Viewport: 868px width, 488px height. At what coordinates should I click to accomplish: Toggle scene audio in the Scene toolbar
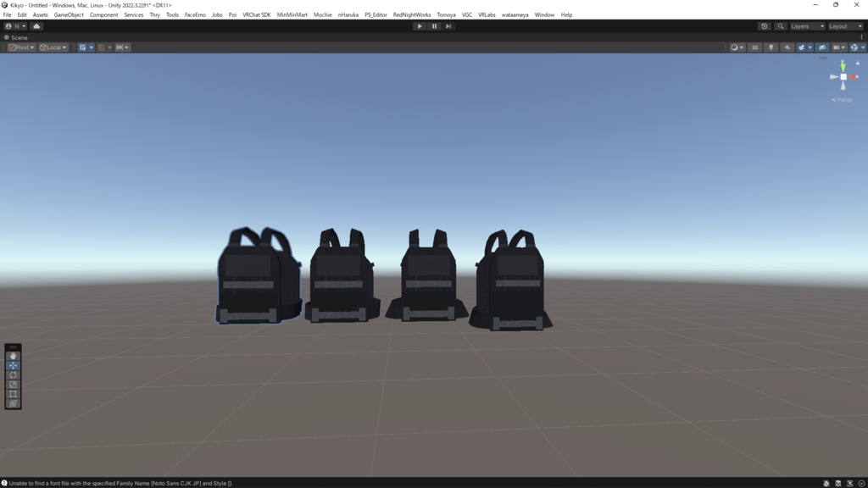pos(787,47)
